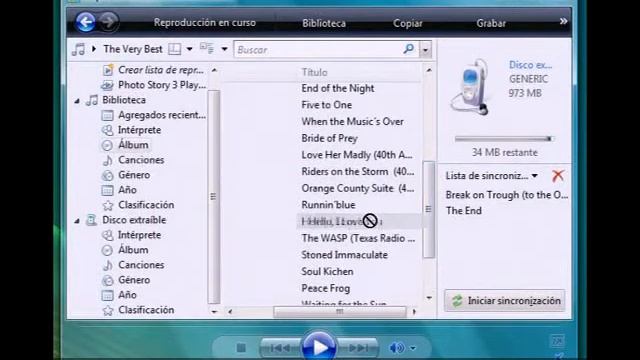The width and height of the screenshot is (640, 360).
Task: Select the song Soul Kichen
Action: 327,271
